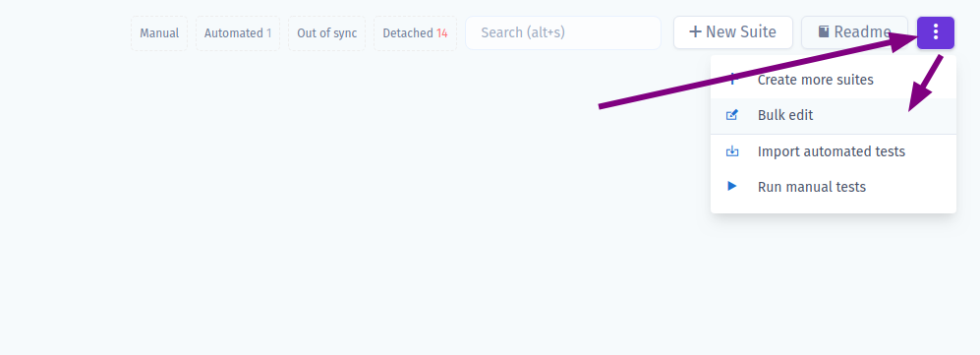The image size is (980, 355).
Task: Click the import download-tray icon
Action: [732, 151]
